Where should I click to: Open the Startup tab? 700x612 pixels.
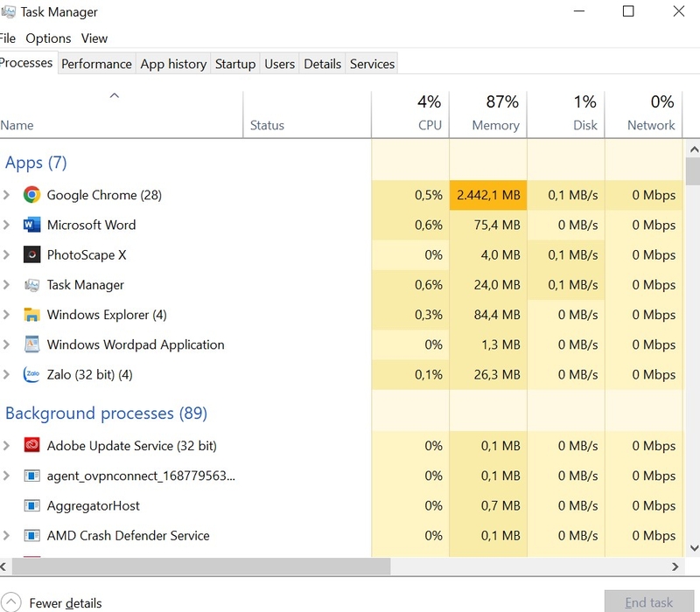234,64
